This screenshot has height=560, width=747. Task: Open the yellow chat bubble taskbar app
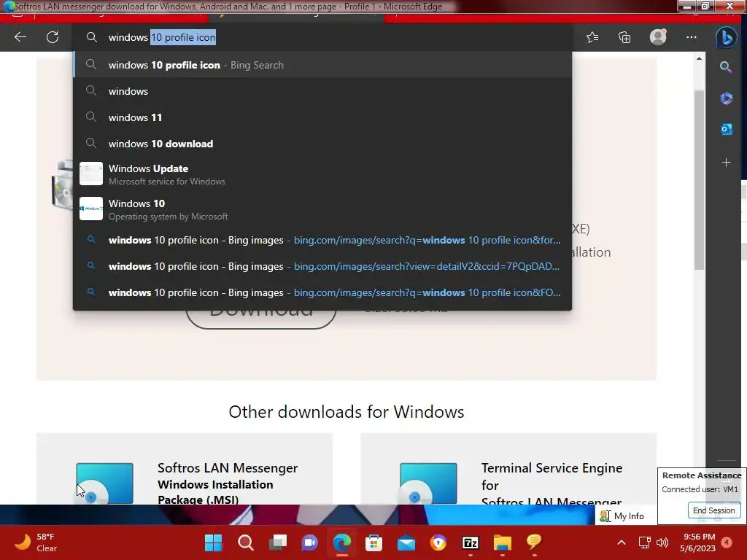click(534, 542)
